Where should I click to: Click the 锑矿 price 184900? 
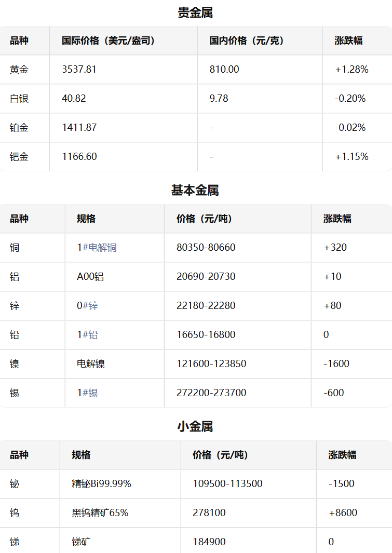coord(209,542)
